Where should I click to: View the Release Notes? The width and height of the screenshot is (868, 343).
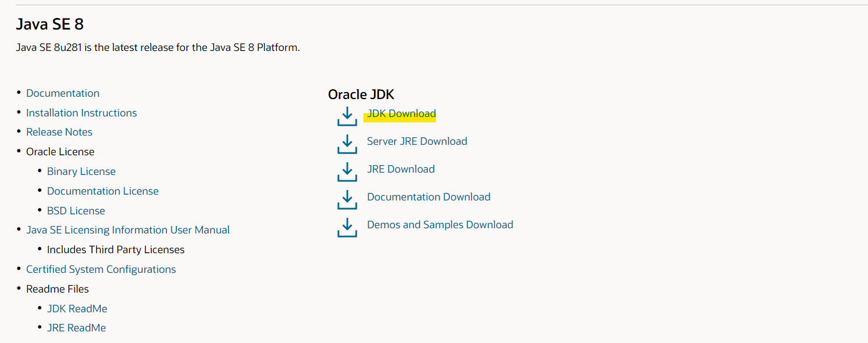pos(59,132)
